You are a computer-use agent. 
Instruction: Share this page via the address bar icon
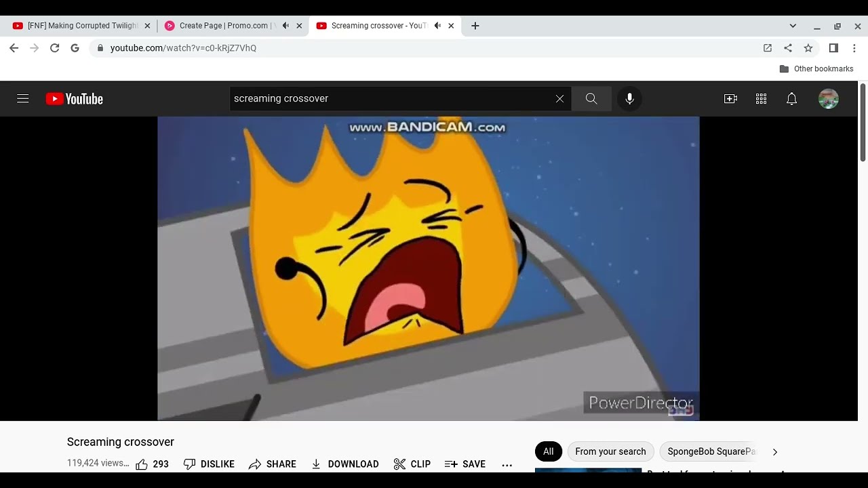[x=788, y=48]
